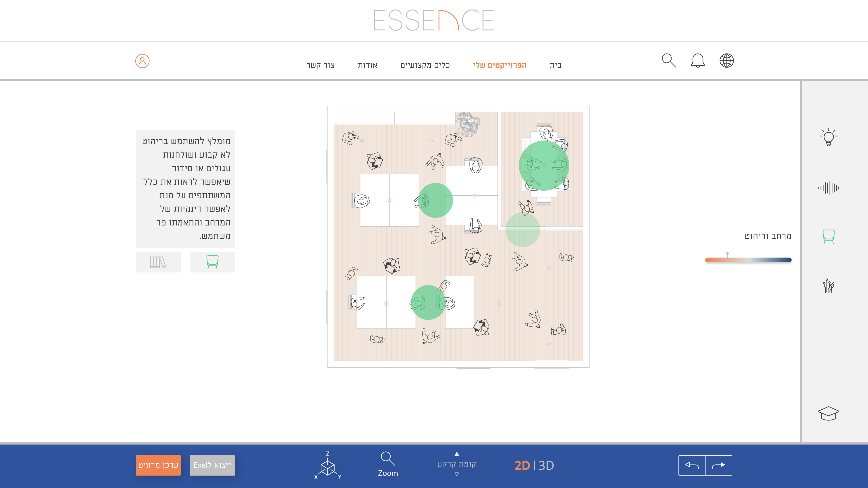Click the globe language icon
This screenshot has height=488, width=868.
pos(726,61)
